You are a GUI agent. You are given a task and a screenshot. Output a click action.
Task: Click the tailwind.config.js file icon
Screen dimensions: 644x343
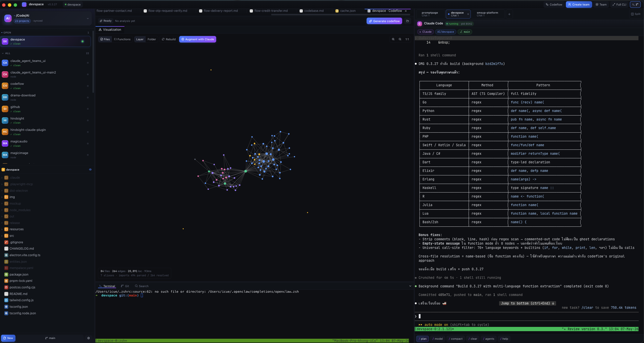tap(6, 300)
